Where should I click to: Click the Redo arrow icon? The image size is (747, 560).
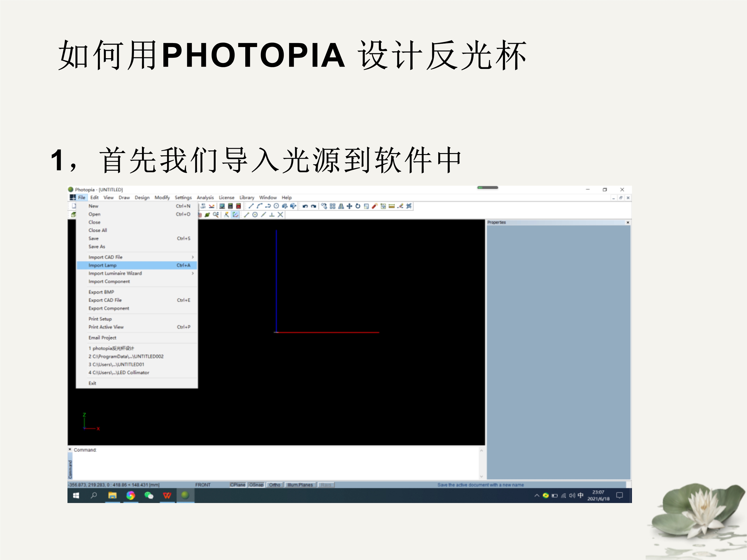point(313,206)
